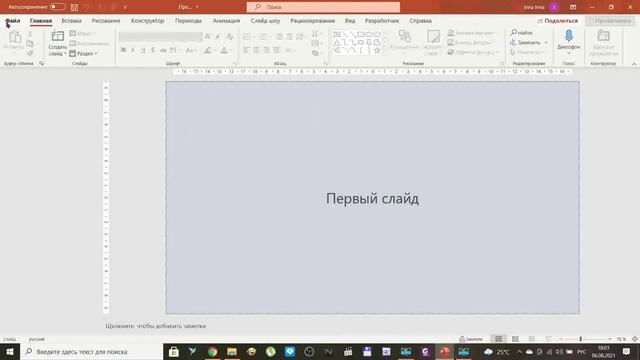Switch to the Слайд-шоу tab
Screen dimensions: 640x360
265,21
